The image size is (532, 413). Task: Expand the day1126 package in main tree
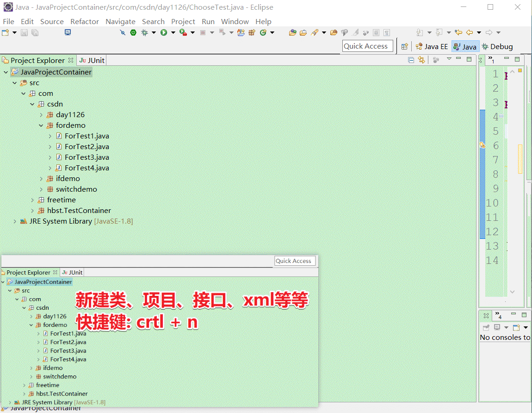tap(41, 115)
